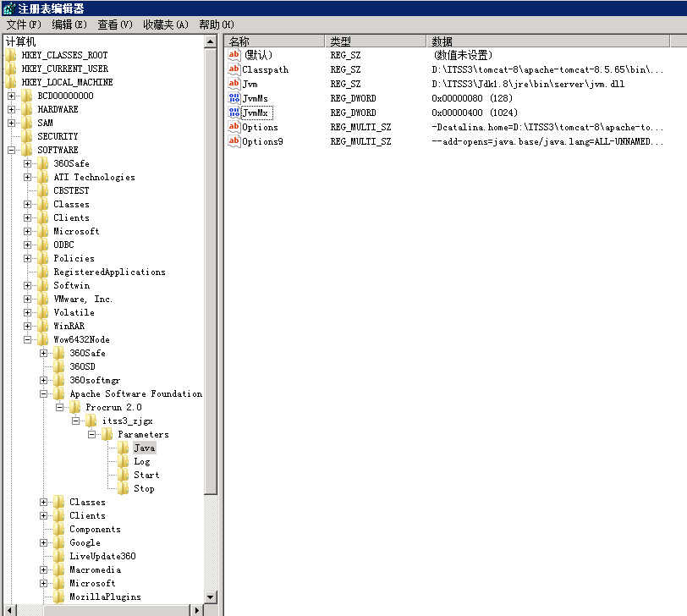Viewport: 687px width, 616px height.
Task: Sort values by 数据 column header
Action: coord(548,41)
